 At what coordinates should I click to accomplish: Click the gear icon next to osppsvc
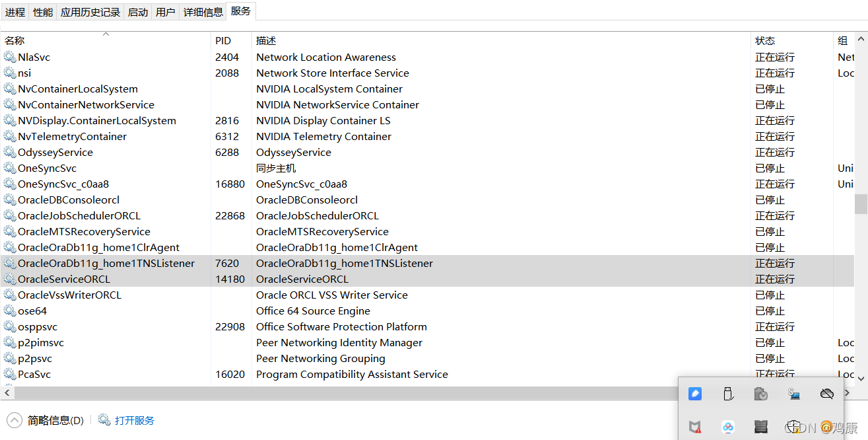point(10,327)
